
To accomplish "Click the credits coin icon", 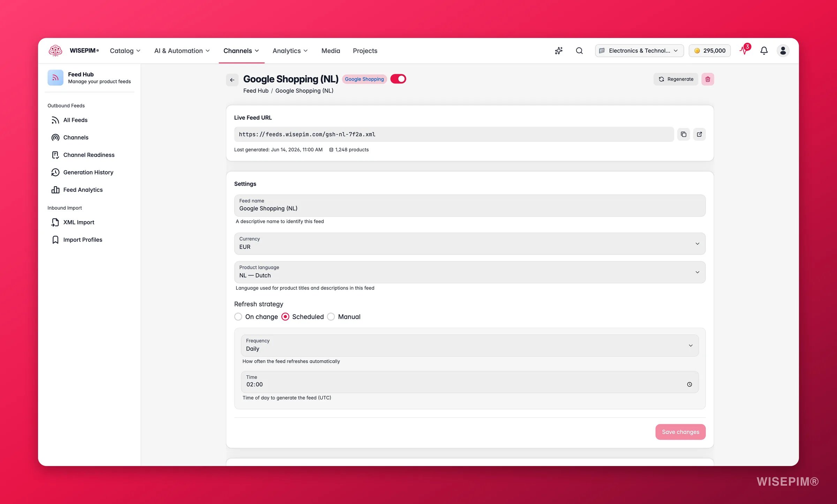I will click(697, 51).
